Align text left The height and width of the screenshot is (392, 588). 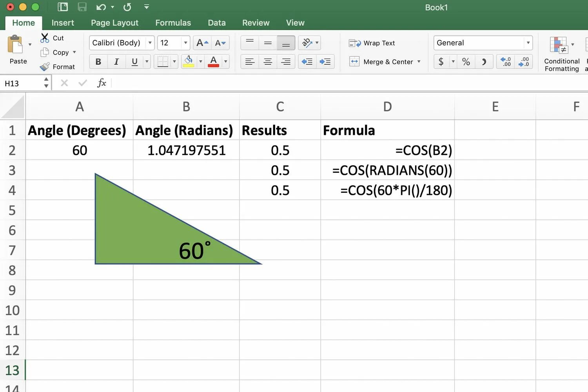250,62
